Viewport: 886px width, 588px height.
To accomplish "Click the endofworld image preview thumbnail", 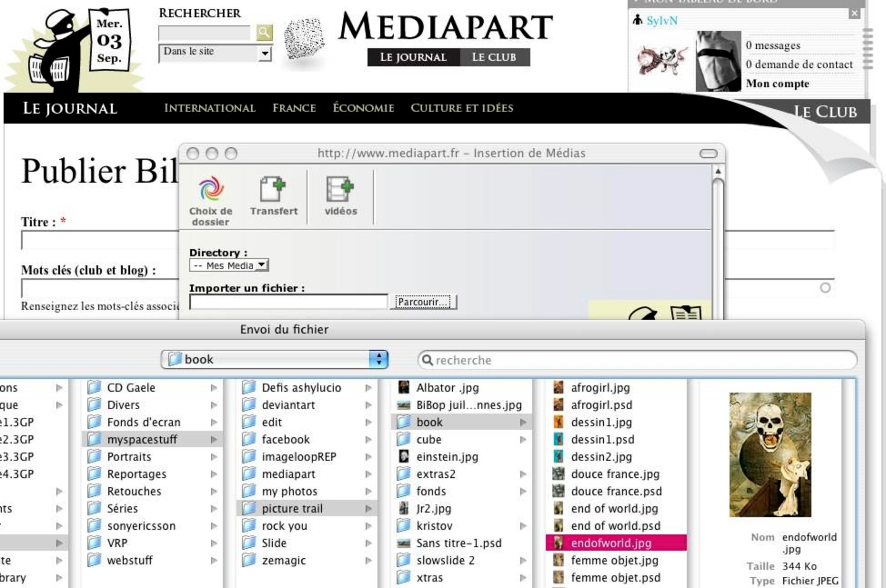I will (x=770, y=454).
